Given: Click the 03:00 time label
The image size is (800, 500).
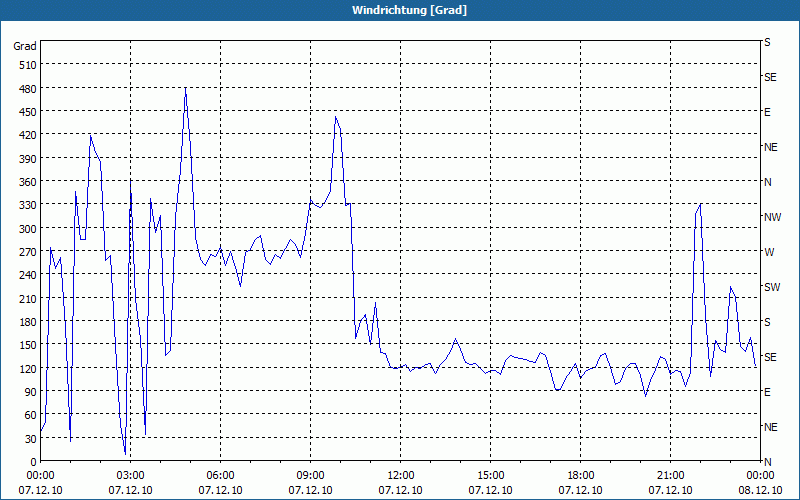Looking at the screenshot, I should [130, 476].
